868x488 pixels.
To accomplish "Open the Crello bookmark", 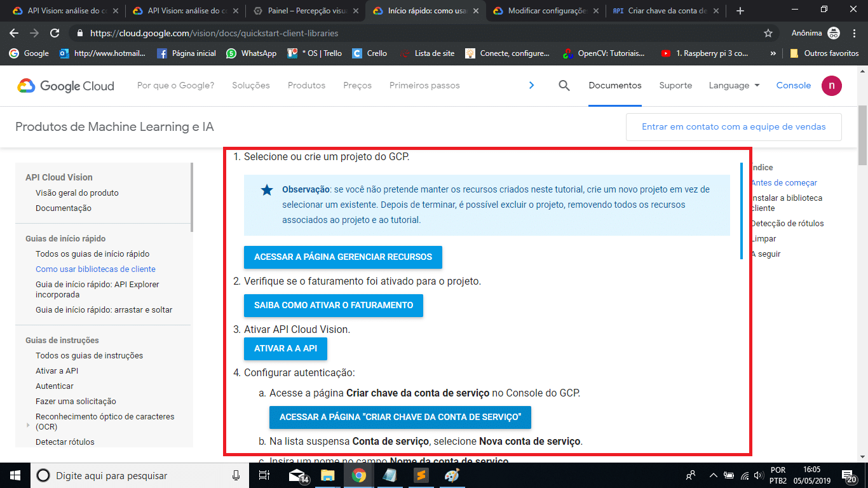I will pyautogui.click(x=370, y=53).
